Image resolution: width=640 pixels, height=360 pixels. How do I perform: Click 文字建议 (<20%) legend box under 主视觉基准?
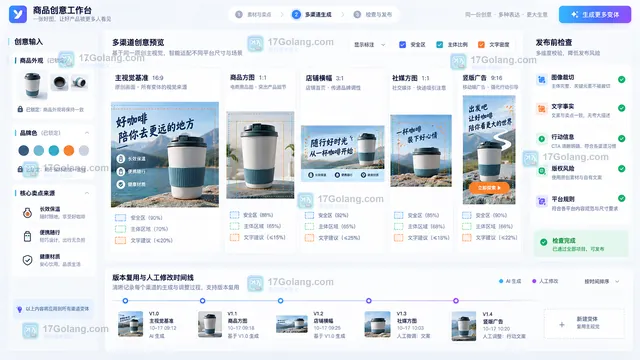pyautogui.click(x=120, y=241)
